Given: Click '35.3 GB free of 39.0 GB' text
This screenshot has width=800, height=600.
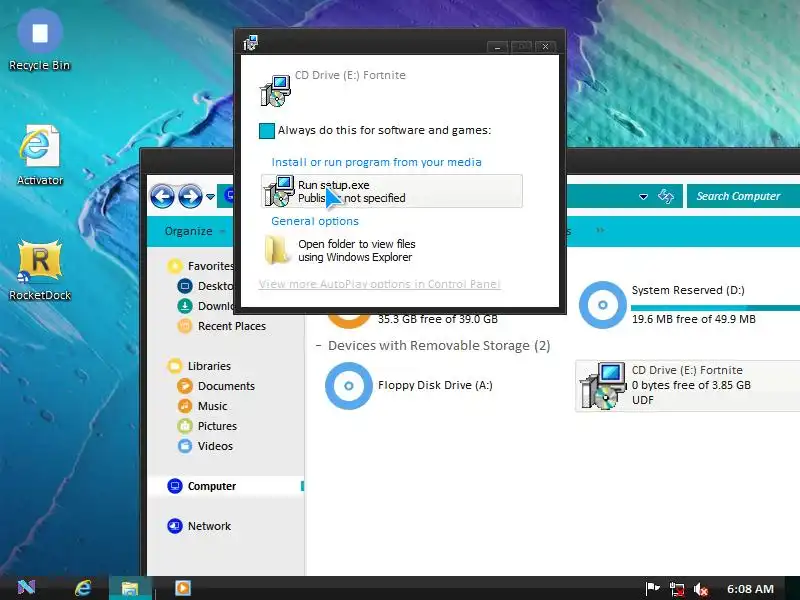Looking at the screenshot, I should click(437, 319).
